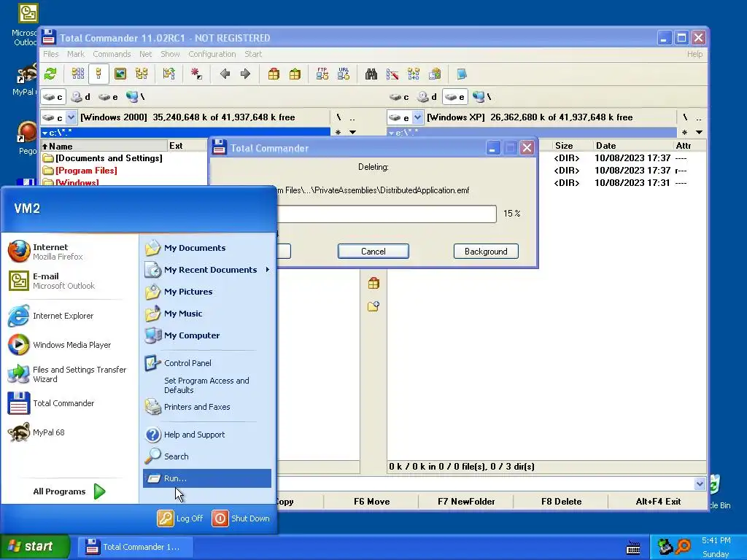This screenshot has height=560, width=747.
Task: Click the red asterisk invert selection icon
Action: click(196, 74)
